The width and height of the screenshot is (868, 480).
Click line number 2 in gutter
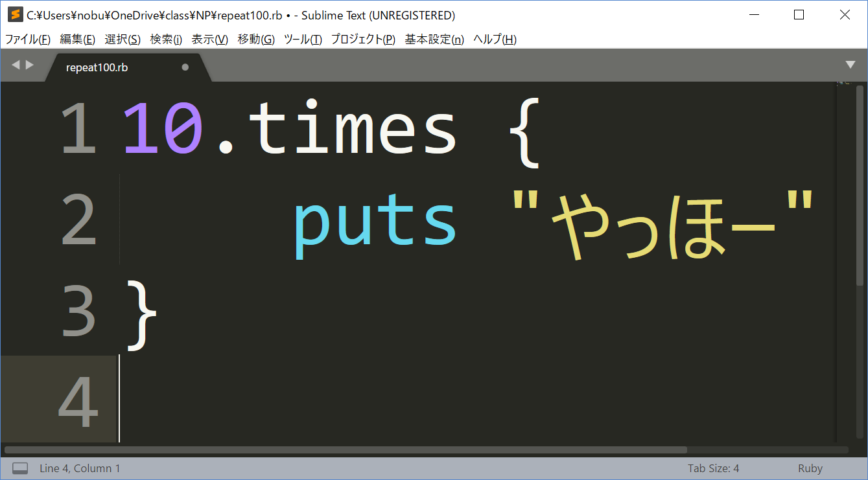pos(78,221)
